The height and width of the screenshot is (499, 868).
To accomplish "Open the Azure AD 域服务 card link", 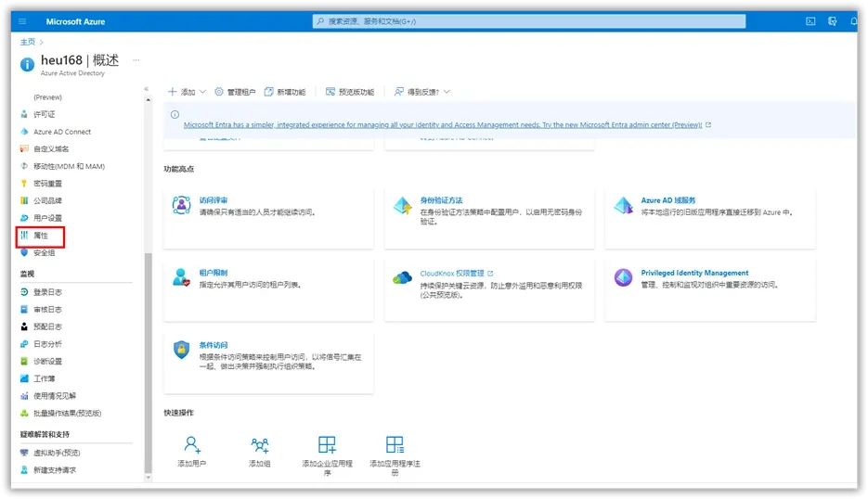I will click(x=668, y=200).
